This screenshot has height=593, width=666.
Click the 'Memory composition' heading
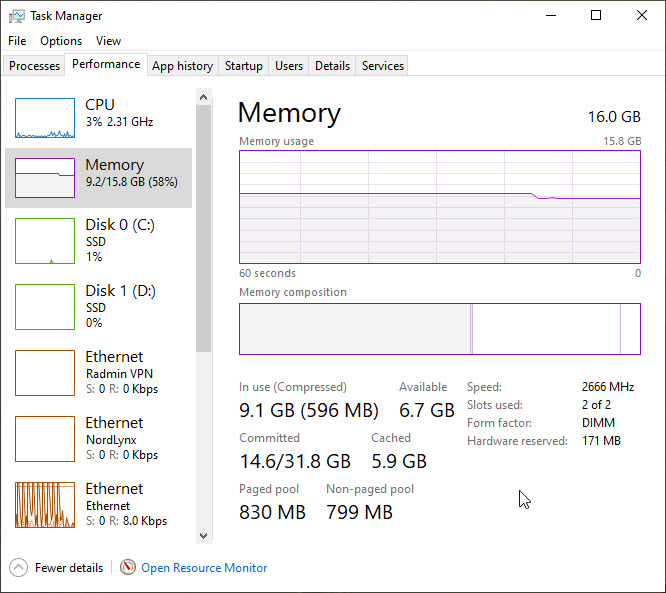click(293, 292)
